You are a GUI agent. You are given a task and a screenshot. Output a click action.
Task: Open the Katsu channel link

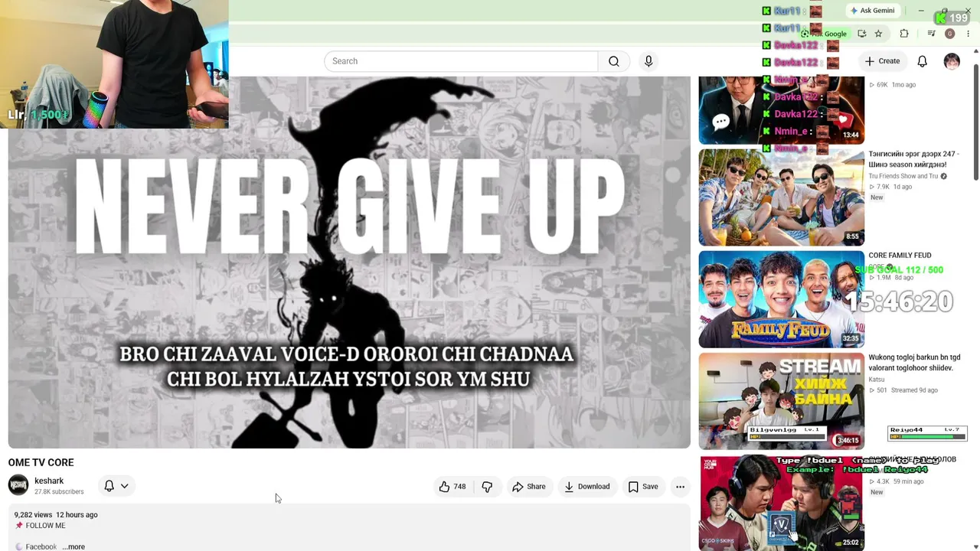(877, 380)
